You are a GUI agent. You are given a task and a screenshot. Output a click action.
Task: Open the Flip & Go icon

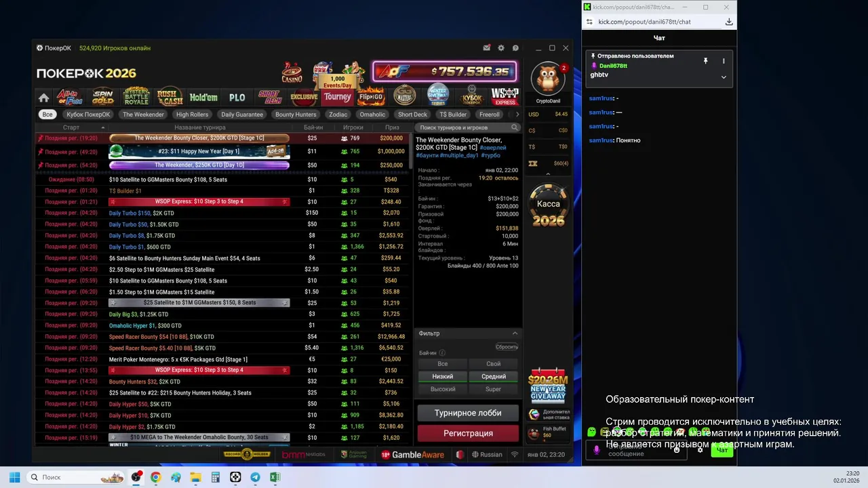(371, 96)
